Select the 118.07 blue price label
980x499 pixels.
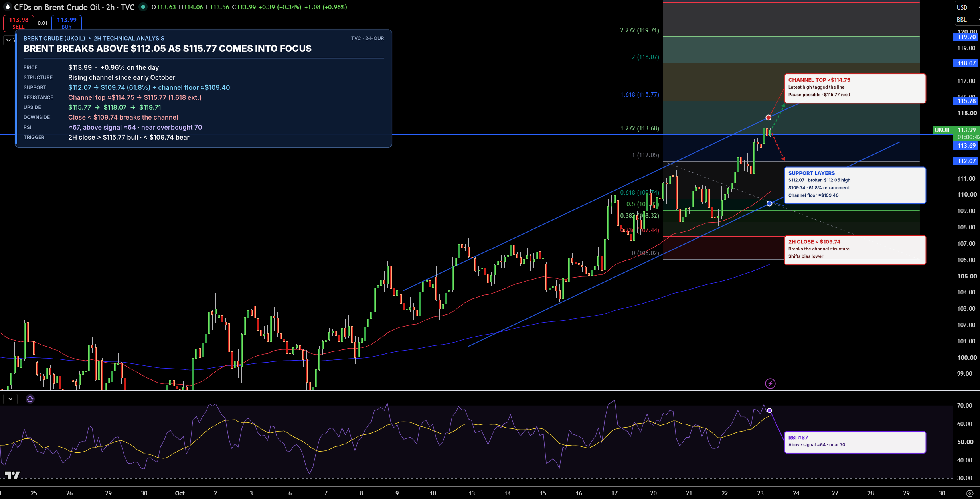click(x=966, y=63)
